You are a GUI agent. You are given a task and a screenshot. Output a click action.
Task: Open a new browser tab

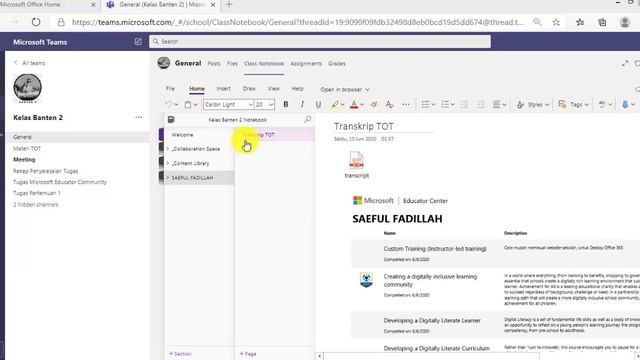[x=229, y=4]
